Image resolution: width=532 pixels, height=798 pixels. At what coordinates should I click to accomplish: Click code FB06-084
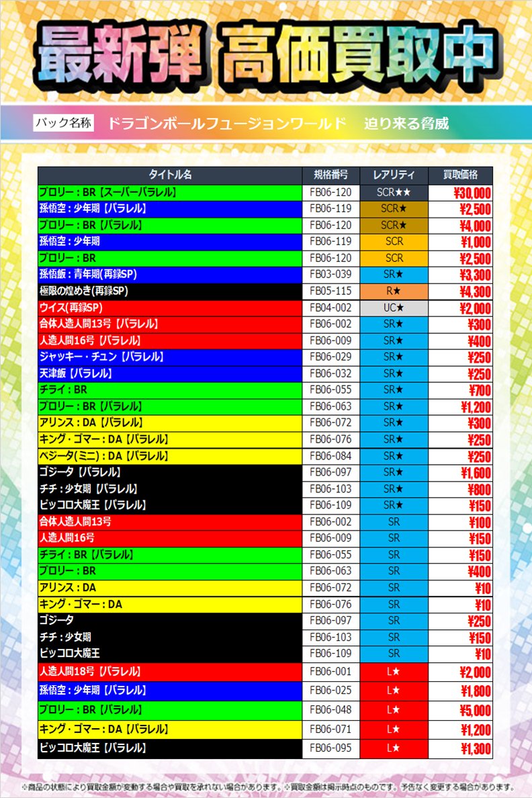coord(331,456)
